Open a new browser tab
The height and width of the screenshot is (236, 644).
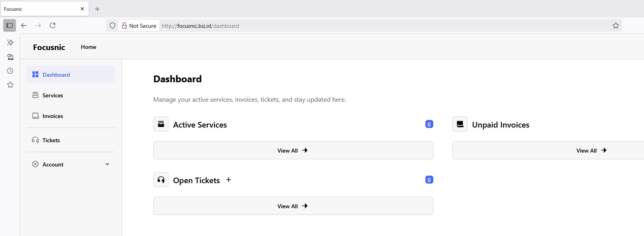(x=97, y=9)
